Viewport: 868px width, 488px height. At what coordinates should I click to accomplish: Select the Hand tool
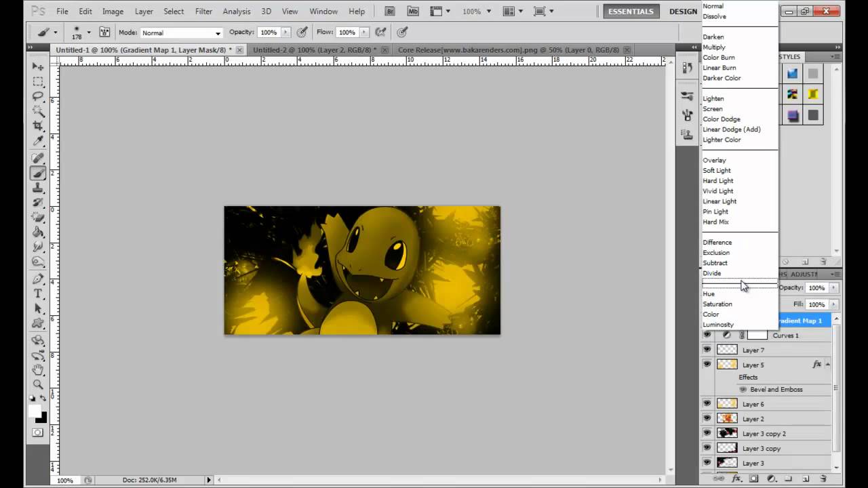[x=38, y=369]
